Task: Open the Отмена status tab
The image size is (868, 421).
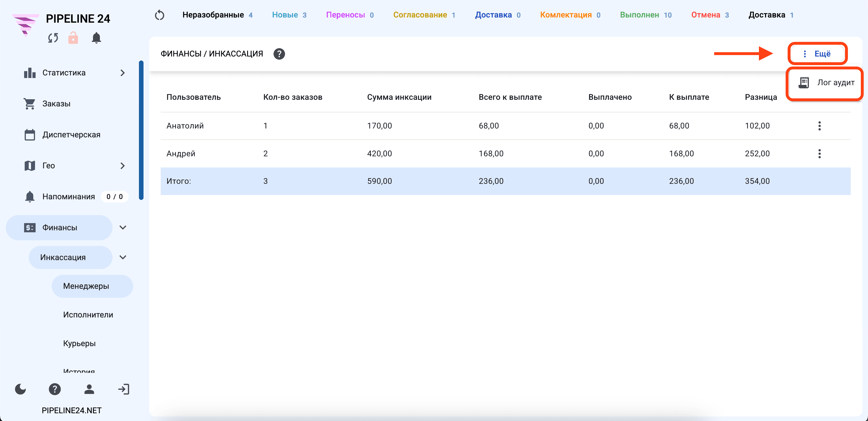Action: point(710,15)
